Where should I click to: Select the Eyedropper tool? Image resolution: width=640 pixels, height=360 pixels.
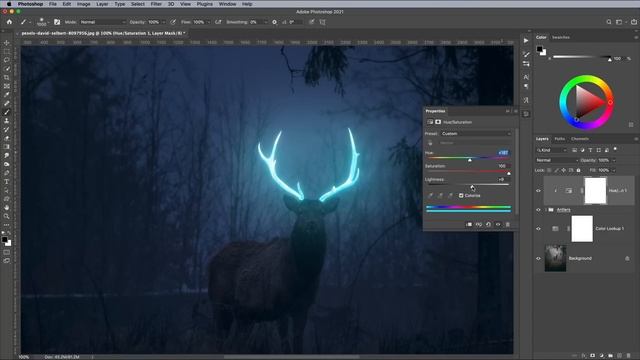pos(7,95)
